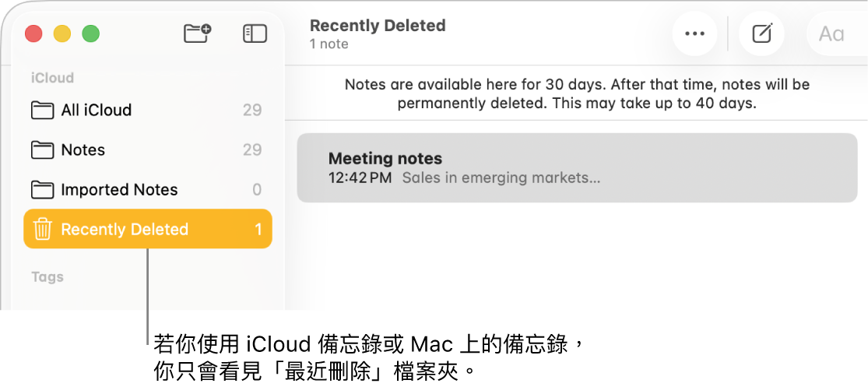868x387 pixels.
Task: Click the All iCloud folder icon
Action: (42, 110)
